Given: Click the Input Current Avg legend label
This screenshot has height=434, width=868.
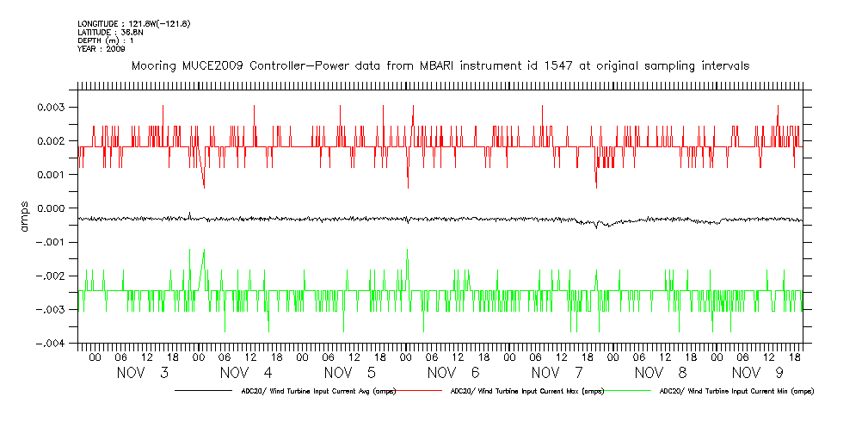Looking at the screenshot, I should pyautogui.click(x=318, y=391).
